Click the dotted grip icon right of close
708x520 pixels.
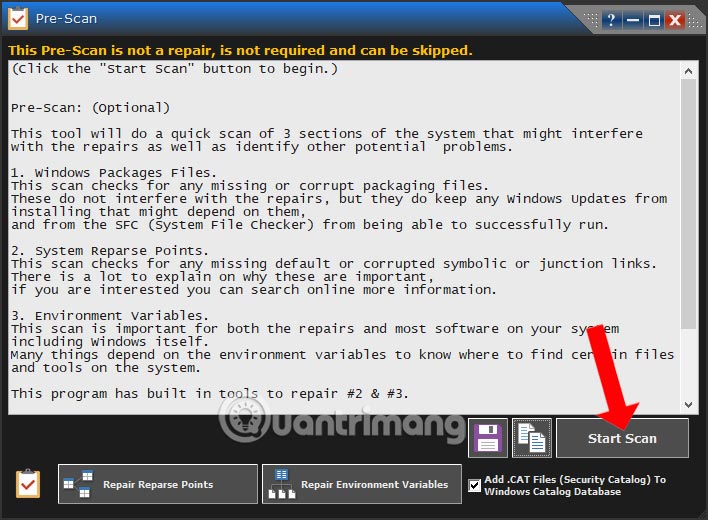coord(695,21)
